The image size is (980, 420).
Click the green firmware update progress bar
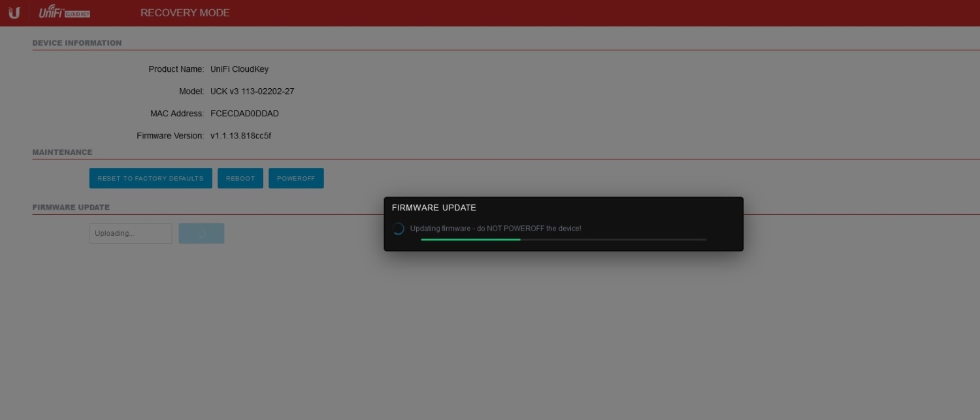tap(470, 240)
